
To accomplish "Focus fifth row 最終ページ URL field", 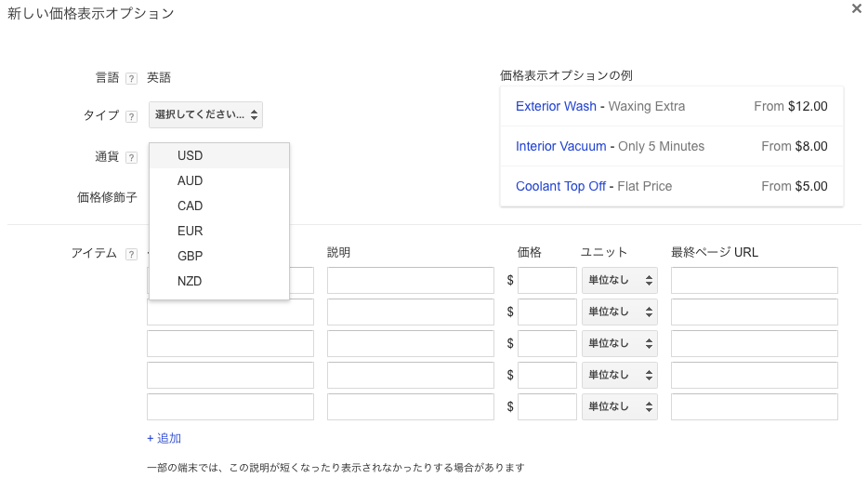I will coord(754,406).
